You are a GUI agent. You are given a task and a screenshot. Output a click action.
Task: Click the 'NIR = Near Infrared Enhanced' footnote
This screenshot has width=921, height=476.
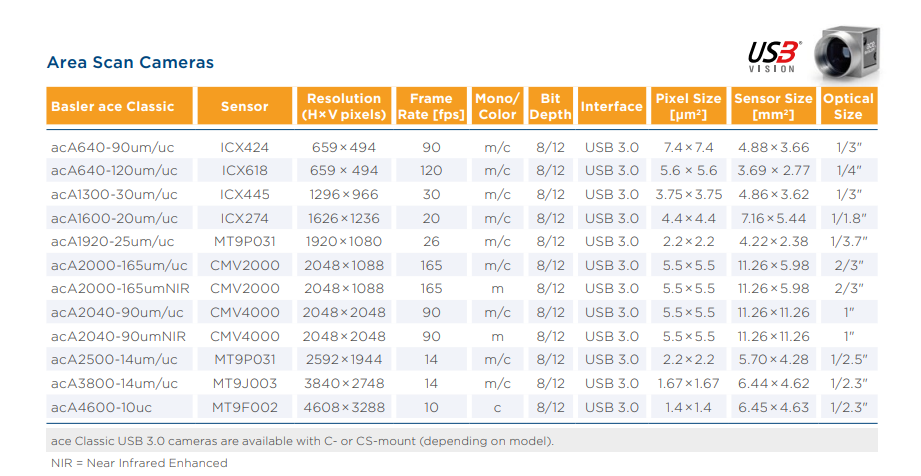click(139, 463)
